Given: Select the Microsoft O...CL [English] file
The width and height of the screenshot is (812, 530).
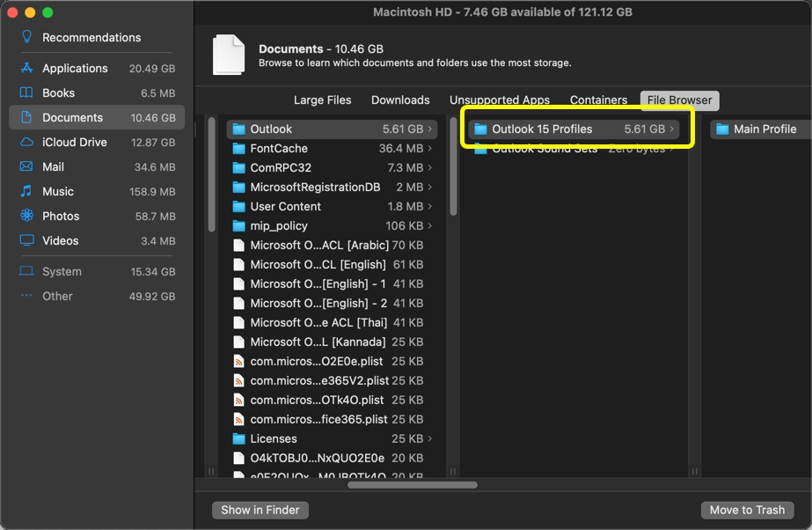Looking at the screenshot, I should point(332,265).
